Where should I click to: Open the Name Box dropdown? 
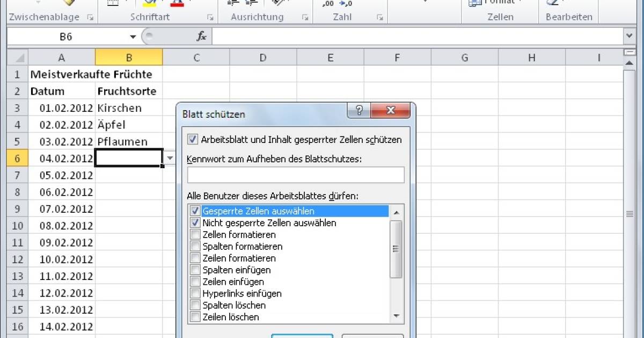coord(132,37)
